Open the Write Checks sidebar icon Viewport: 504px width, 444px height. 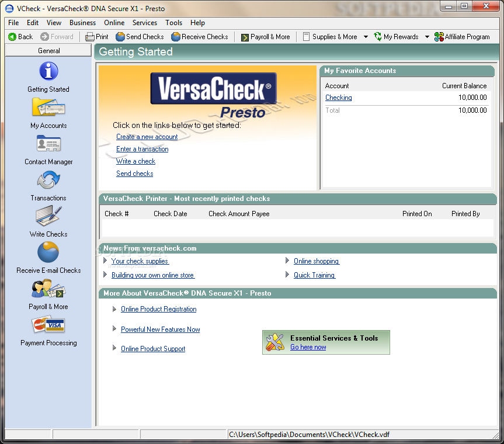(x=48, y=216)
